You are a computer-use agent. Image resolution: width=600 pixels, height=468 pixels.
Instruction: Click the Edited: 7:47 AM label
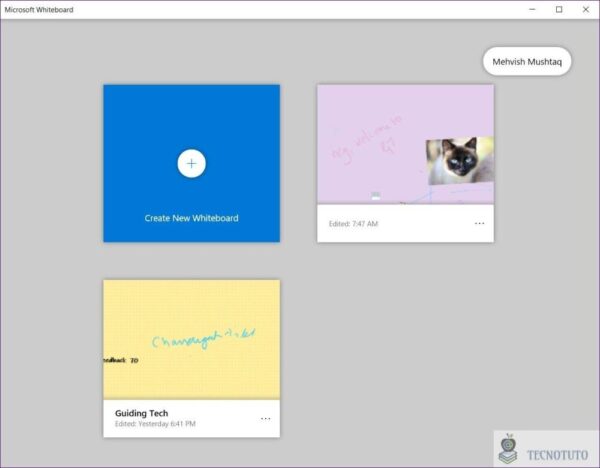pos(353,224)
